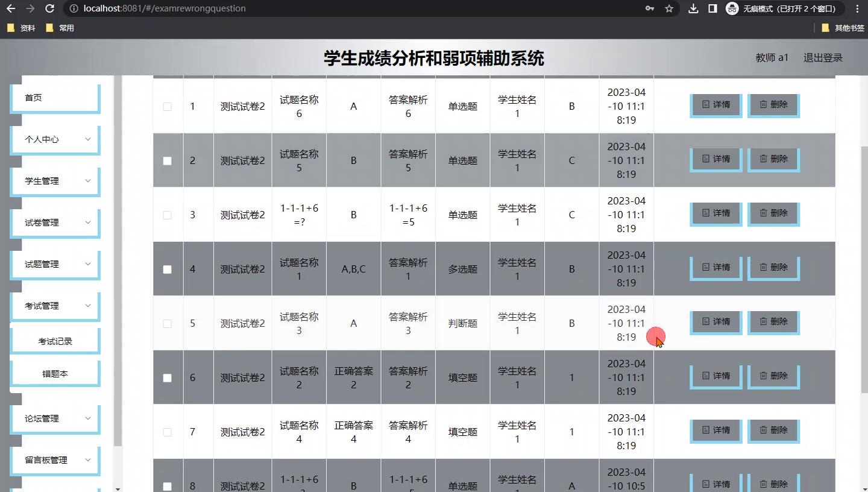Image resolution: width=868 pixels, height=492 pixels.
Task: Open the saved password key icon
Action: pyautogui.click(x=649, y=8)
